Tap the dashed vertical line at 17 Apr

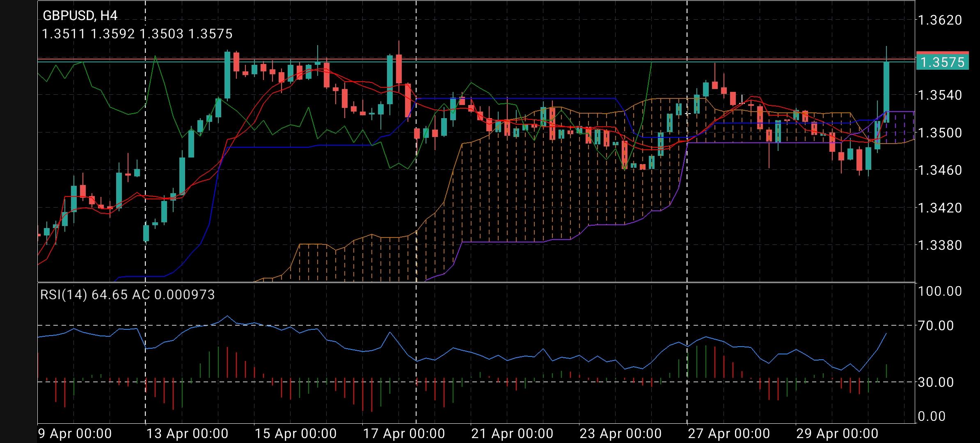416,164
